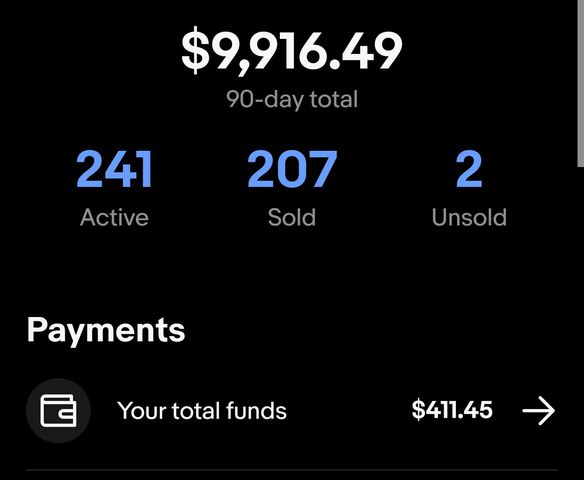Open the 241 active listings count
This screenshot has height=480, width=584.
point(114,169)
